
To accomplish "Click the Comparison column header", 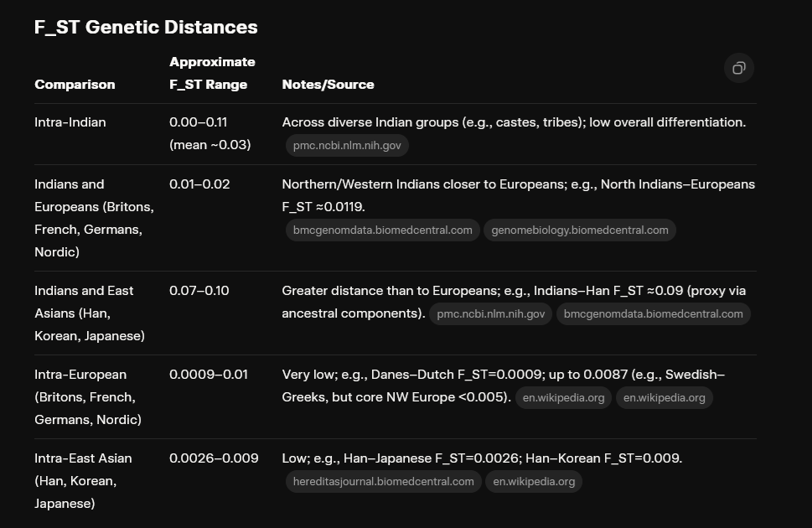I will point(75,85).
